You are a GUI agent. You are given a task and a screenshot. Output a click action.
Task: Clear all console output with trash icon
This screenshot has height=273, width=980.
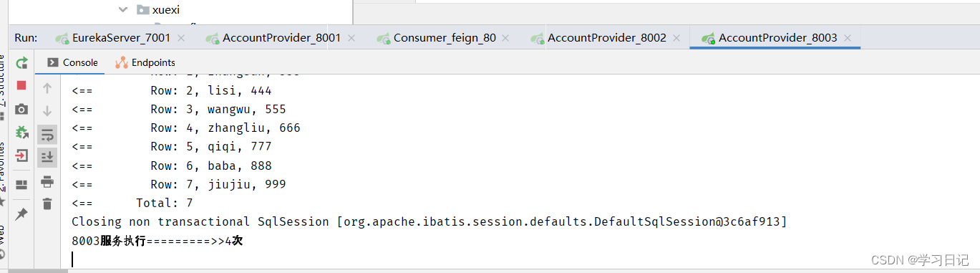pos(47,203)
